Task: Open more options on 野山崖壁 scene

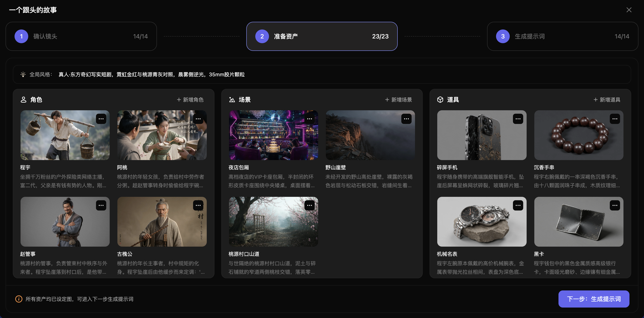Action: [x=406, y=119]
